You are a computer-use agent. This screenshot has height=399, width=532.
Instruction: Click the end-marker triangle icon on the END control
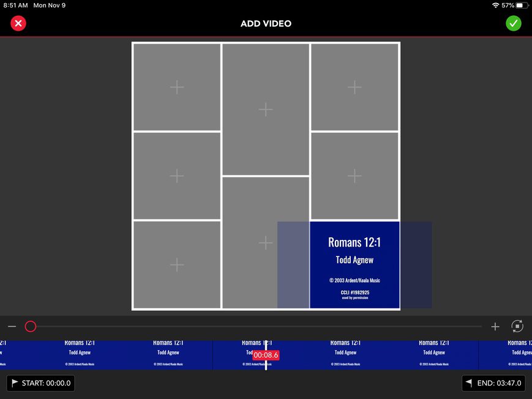click(x=468, y=383)
